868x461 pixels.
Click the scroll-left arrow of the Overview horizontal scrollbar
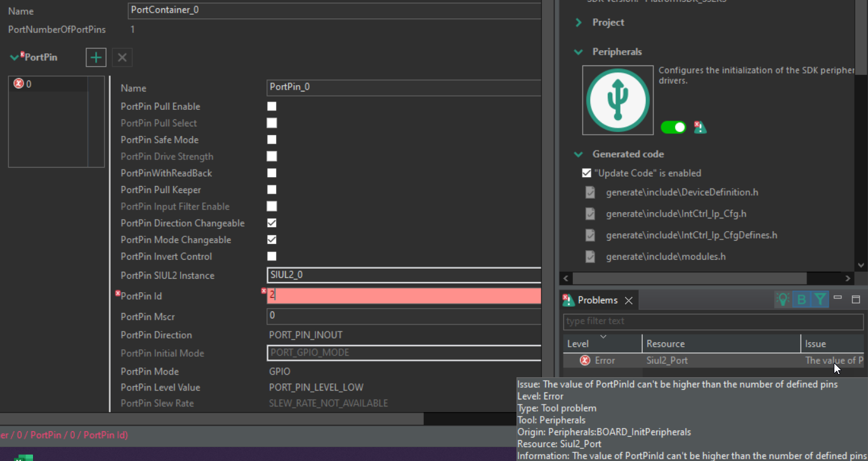click(x=566, y=278)
